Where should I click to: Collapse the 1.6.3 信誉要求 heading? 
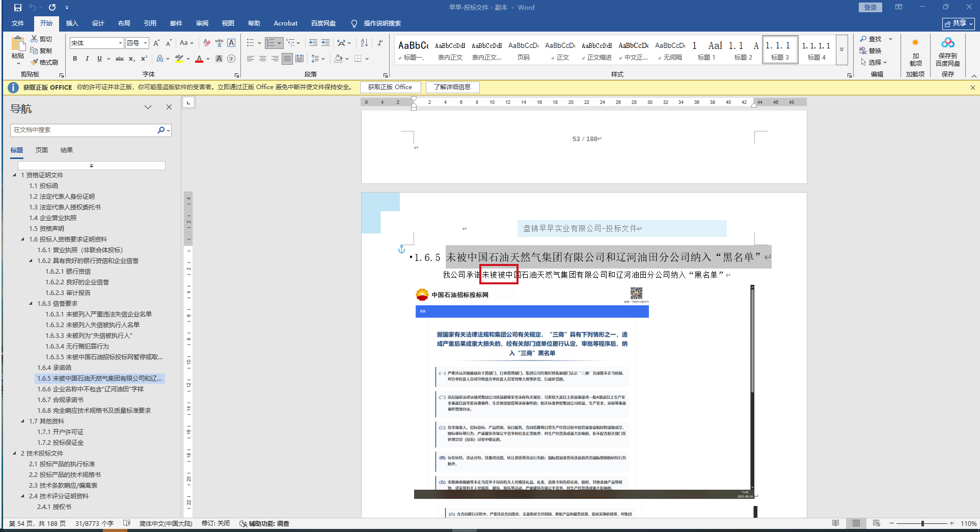(x=31, y=304)
